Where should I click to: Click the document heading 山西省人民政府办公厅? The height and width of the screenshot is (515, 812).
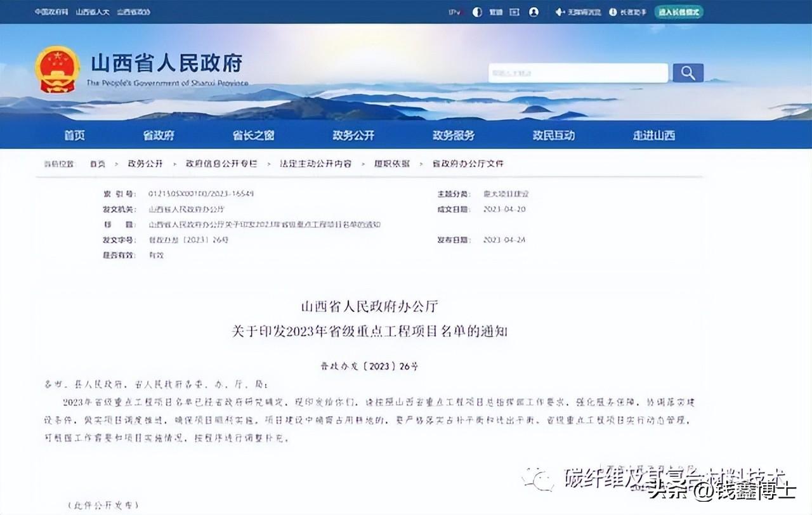coord(369,308)
